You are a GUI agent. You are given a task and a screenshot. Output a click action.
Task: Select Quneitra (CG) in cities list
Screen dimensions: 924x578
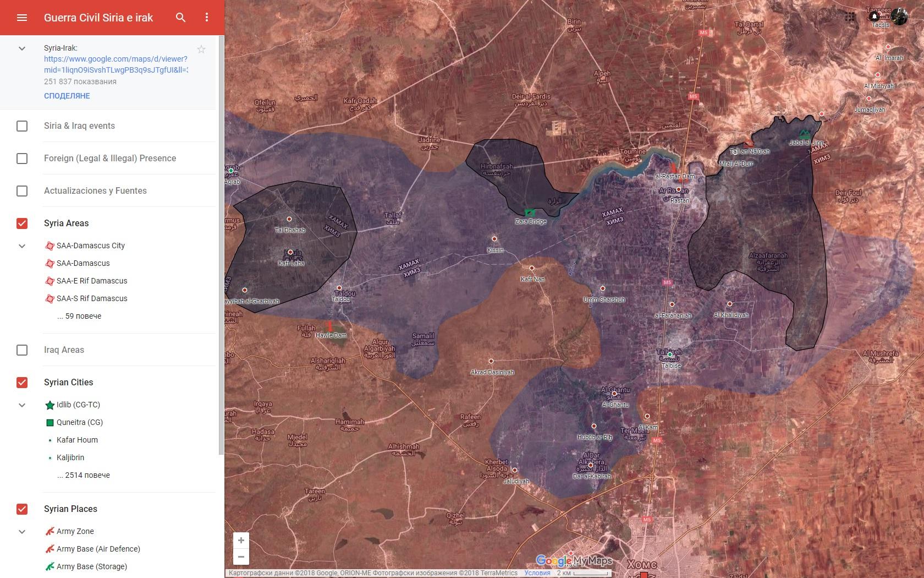[x=79, y=422]
